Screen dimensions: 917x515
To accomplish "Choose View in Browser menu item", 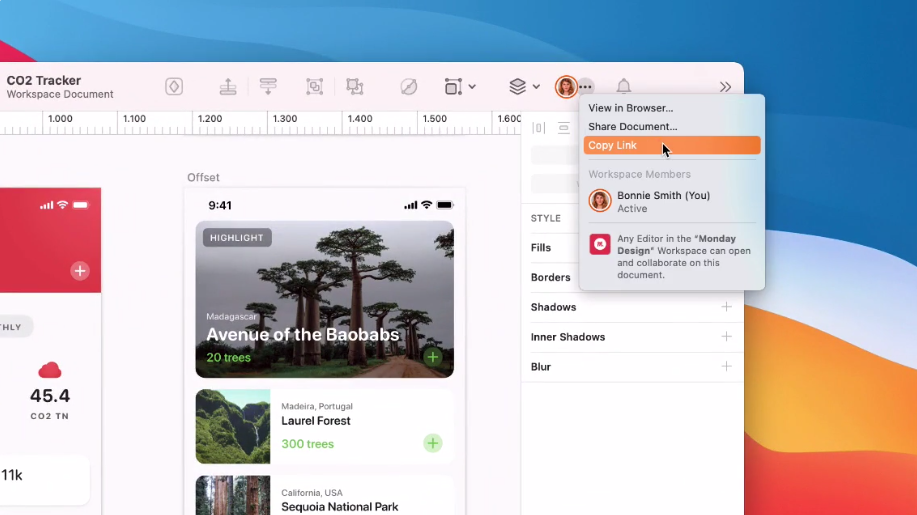I will (672, 108).
